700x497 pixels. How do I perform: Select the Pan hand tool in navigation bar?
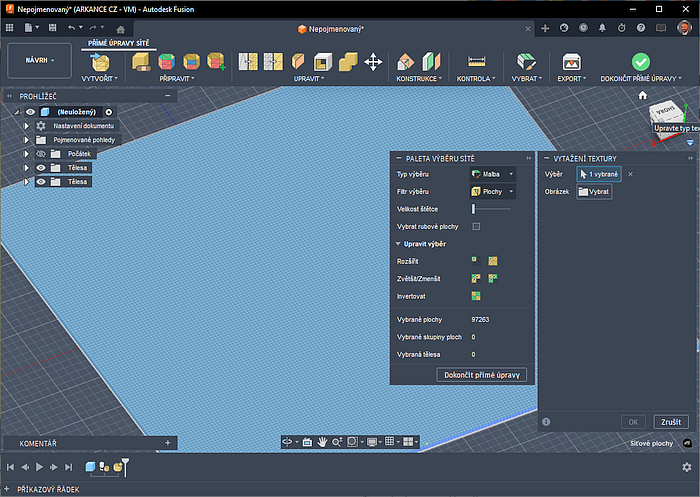pyautogui.click(x=323, y=441)
